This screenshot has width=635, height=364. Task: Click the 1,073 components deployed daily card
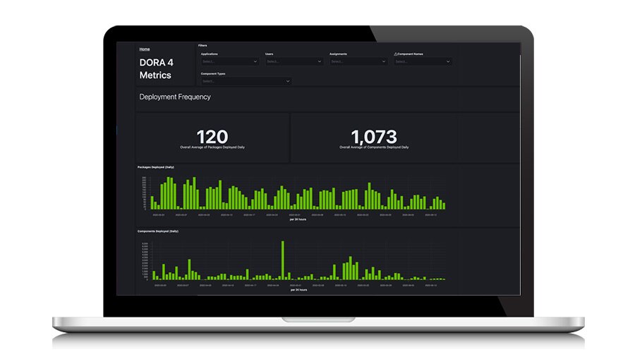point(377,138)
